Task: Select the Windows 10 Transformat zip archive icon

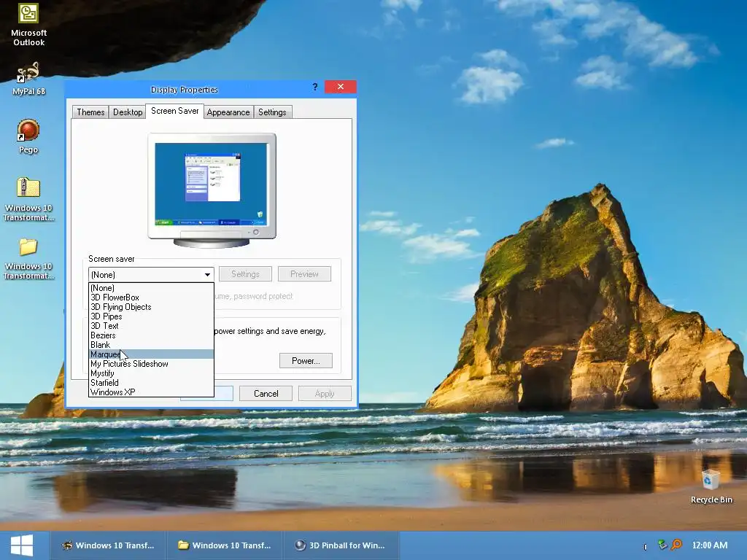Action: [28, 199]
